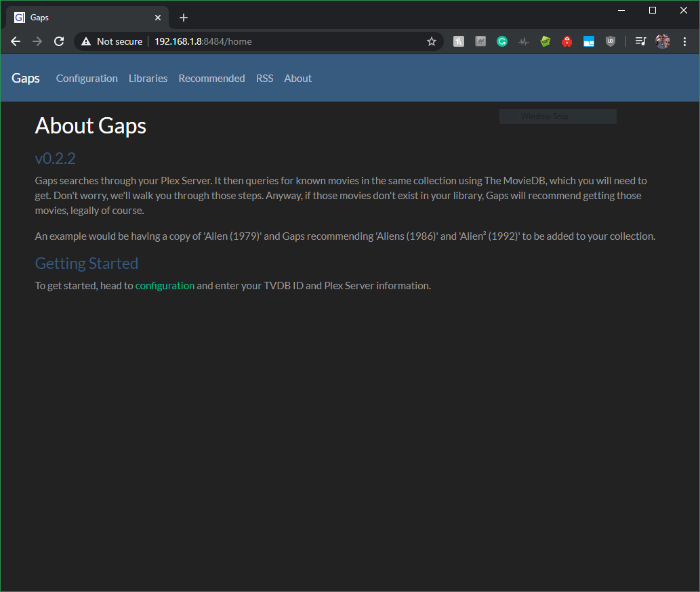Click the Not secure warning icon
700x592 pixels.
(86, 41)
